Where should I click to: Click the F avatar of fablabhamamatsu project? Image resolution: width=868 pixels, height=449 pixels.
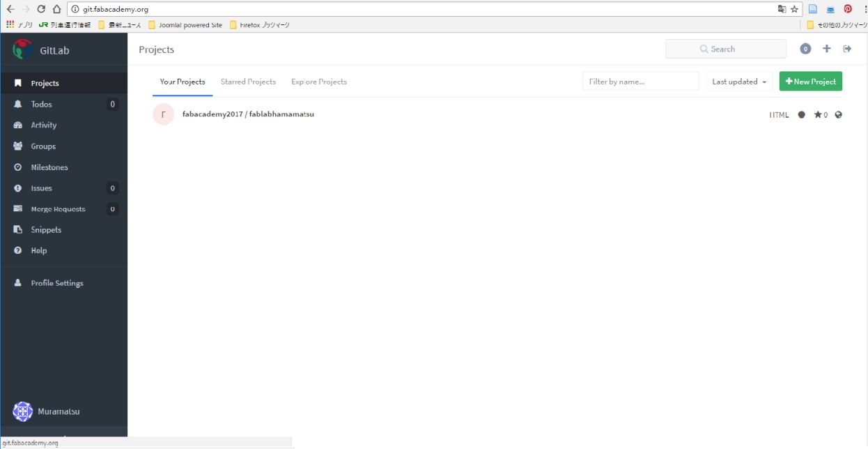coord(164,114)
